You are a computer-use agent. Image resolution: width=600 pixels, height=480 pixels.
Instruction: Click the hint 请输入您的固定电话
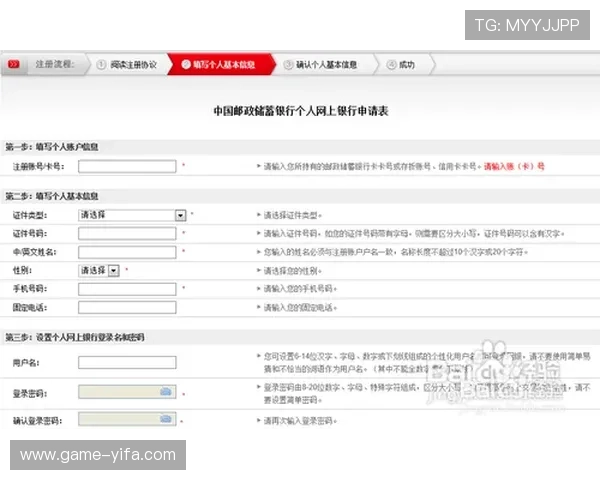(300, 308)
